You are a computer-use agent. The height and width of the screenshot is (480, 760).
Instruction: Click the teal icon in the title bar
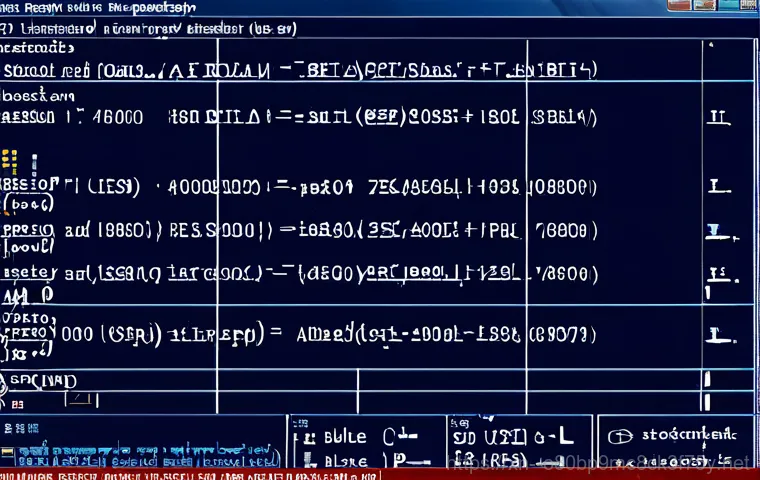point(728,5)
